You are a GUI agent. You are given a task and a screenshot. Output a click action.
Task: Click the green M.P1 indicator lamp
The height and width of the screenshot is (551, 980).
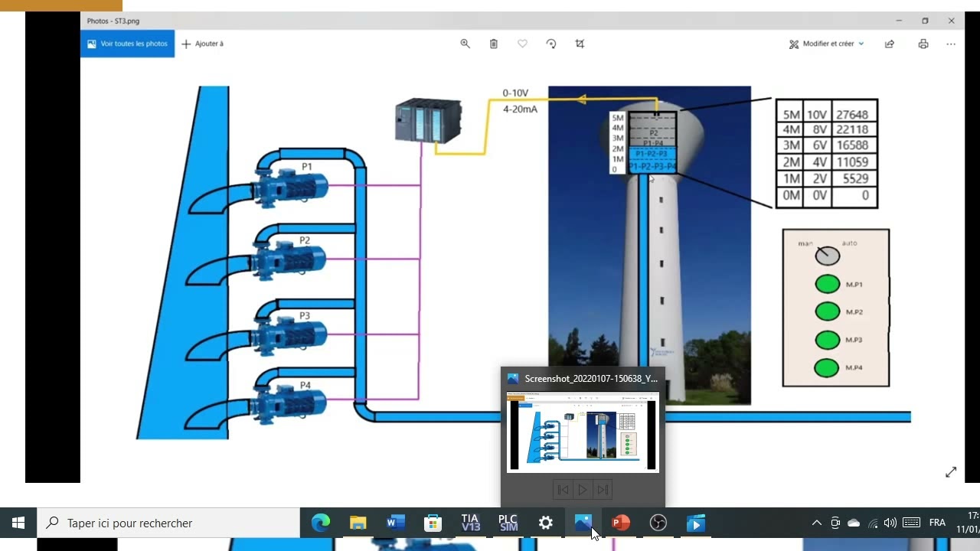tap(828, 285)
